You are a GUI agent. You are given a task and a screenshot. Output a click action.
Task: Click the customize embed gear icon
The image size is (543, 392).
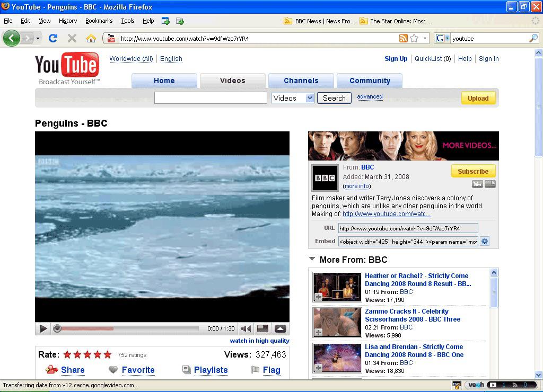[x=485, y=241]
